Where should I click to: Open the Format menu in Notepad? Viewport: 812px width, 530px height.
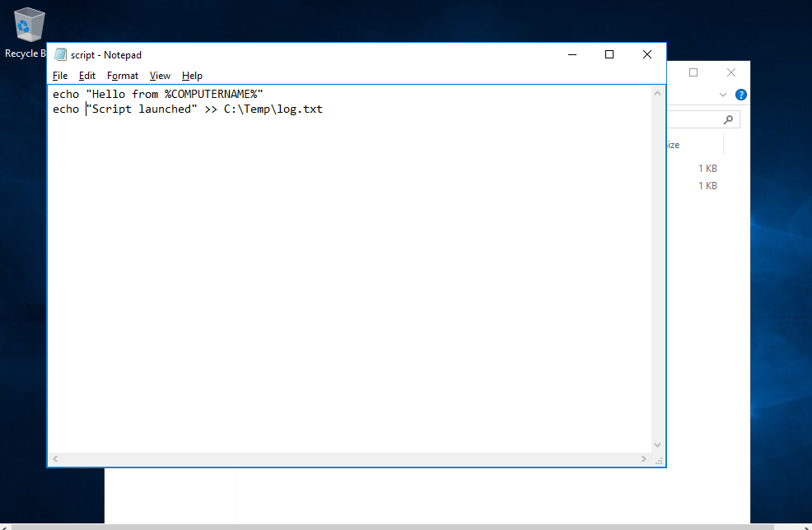click(x=123, y=76)
